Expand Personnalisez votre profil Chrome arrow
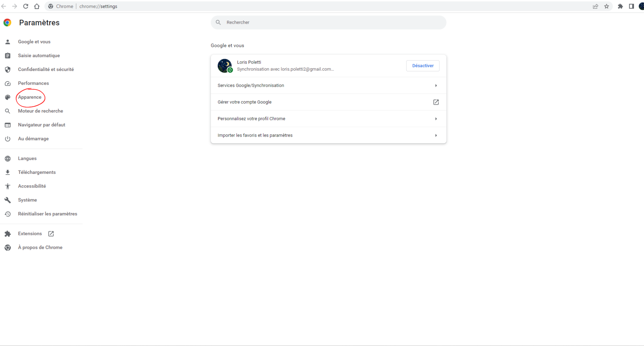The height and width of the screenshot is (346, 644). click(x=436, y=119)
